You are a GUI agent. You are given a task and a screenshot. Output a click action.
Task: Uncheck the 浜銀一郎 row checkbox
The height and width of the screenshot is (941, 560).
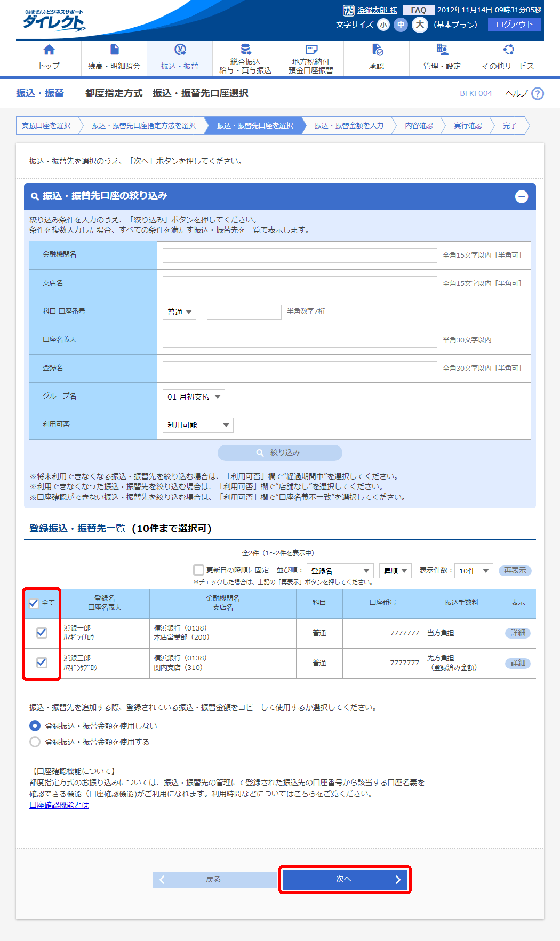pos(42,633)
